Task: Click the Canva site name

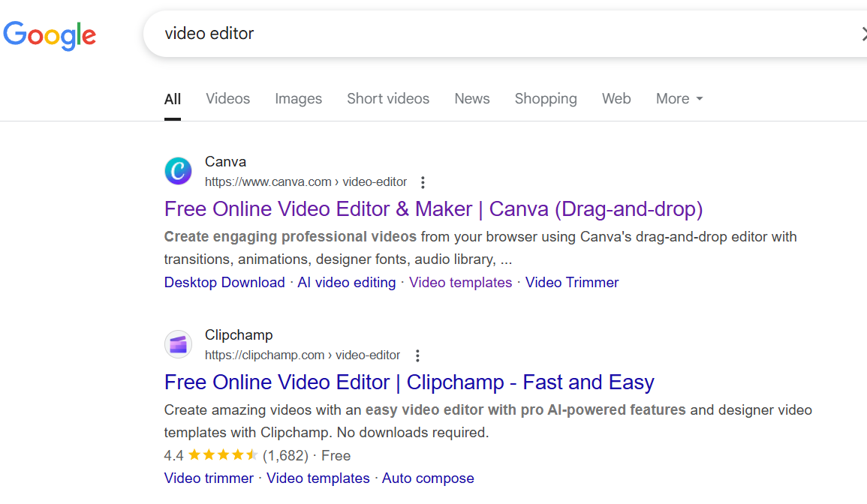Action: pos(226,162)
